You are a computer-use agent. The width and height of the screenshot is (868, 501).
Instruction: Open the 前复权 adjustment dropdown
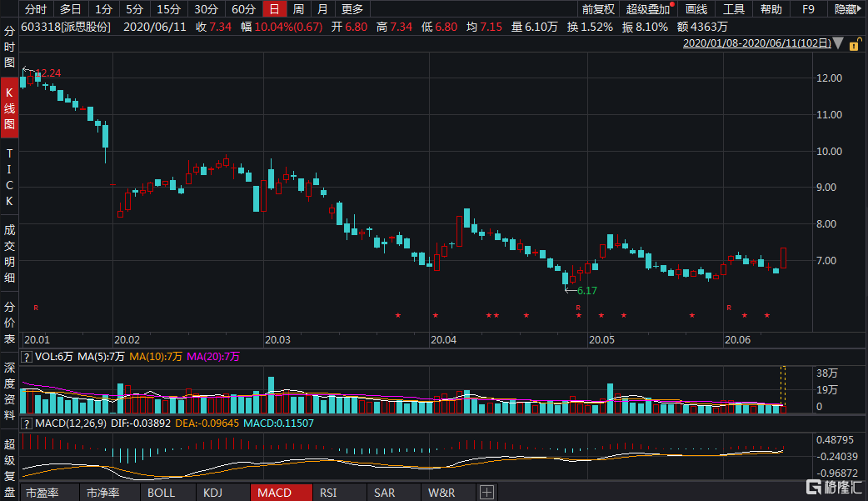[x=597, y=9]
